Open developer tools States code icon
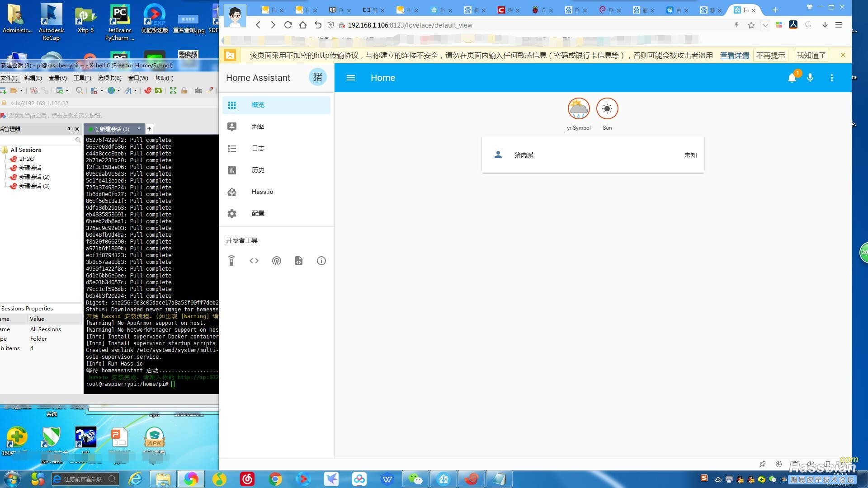 click(x=254, y=261)
